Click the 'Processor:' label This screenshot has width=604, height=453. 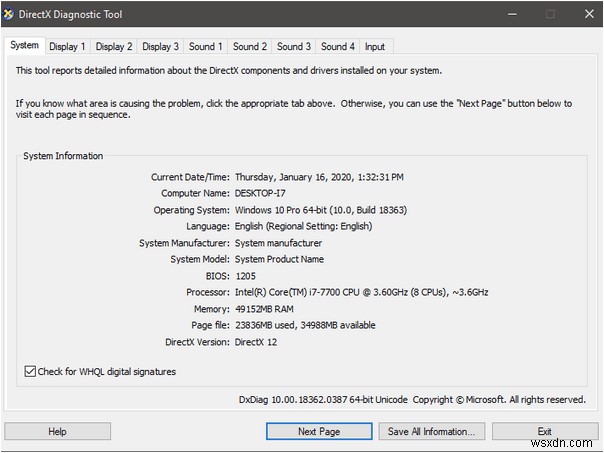(208, 292)
